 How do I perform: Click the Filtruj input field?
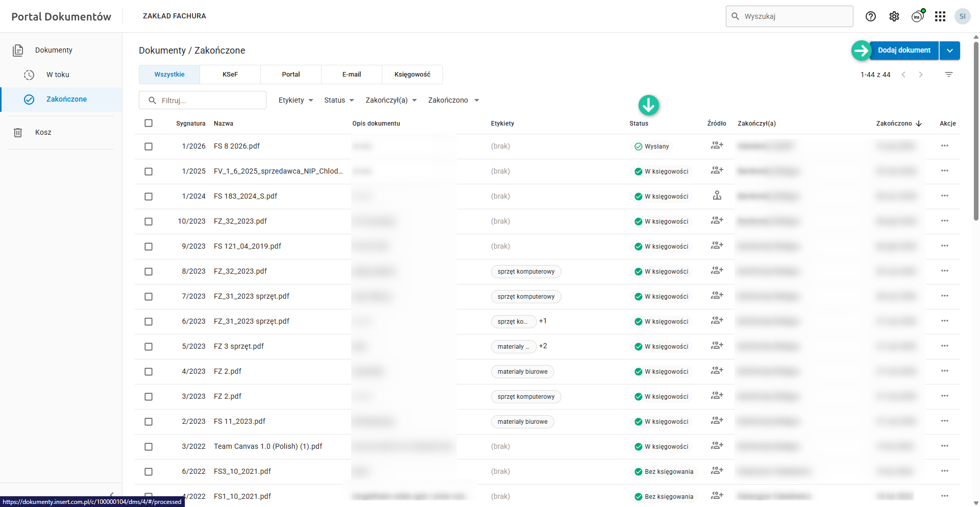tap(209, 101)
